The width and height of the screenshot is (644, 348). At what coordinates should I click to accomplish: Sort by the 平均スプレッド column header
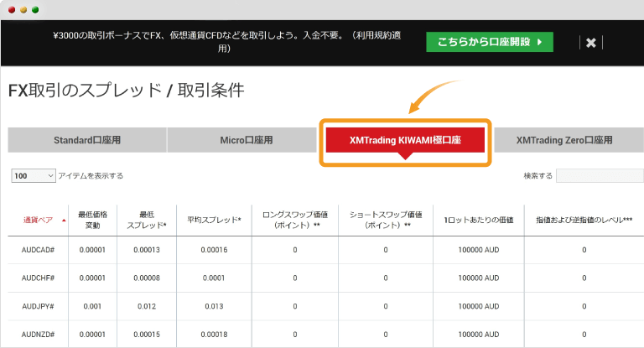click(214, 221)
